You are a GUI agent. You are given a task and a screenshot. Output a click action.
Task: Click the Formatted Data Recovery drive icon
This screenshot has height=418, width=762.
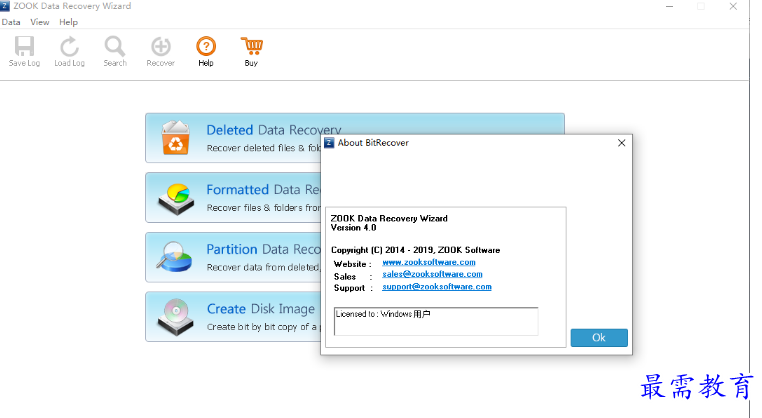176,198
